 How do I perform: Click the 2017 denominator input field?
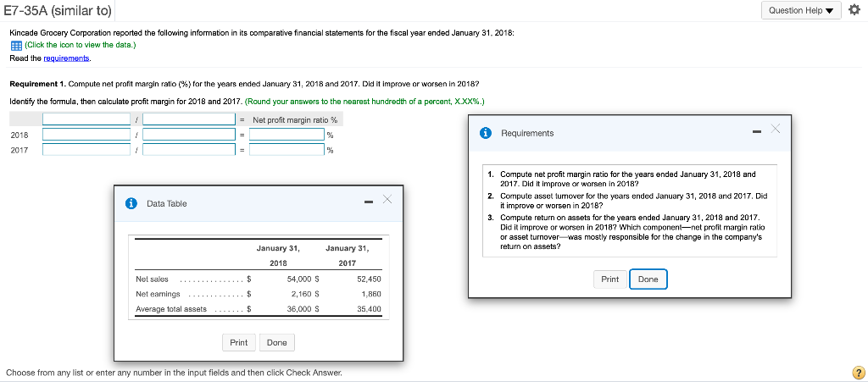coord(189,150)
